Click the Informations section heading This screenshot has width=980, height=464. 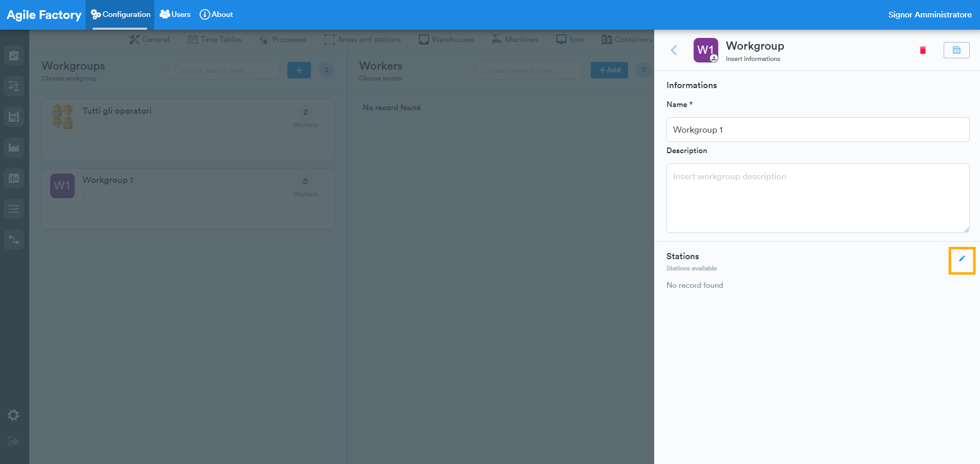point(692,85)
